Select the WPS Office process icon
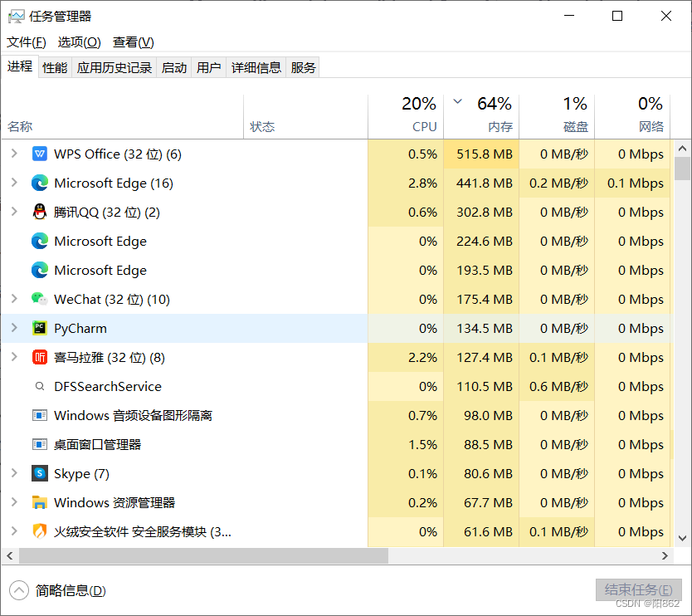 point(40,154)
